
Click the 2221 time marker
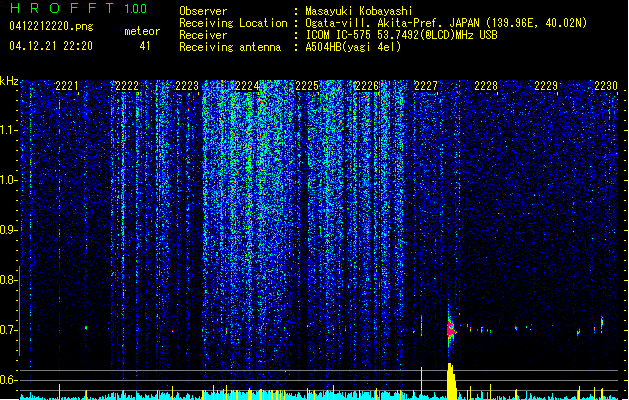(67, 86)
